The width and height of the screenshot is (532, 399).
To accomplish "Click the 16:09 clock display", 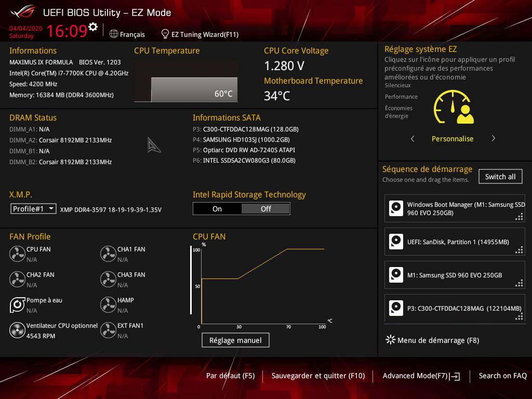I will tap(67, 31).
